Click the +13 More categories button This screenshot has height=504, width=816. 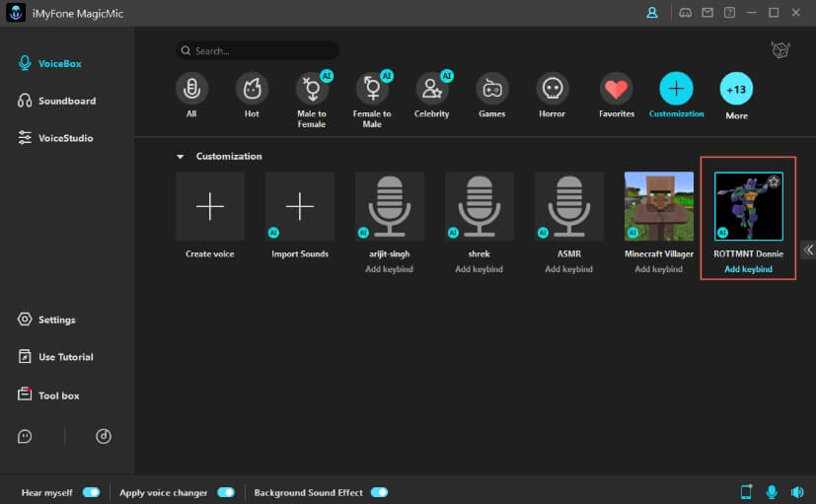pyautogui.click(x=736, y=89)
